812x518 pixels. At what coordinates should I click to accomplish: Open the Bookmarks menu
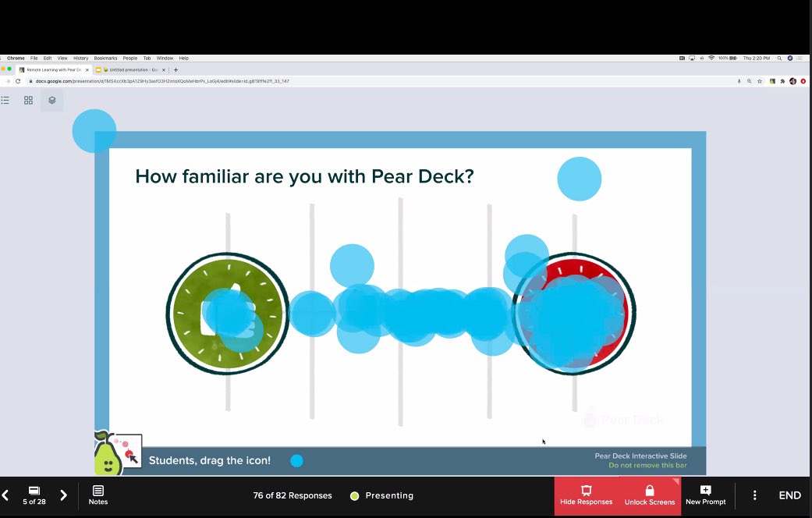[105, 58]
